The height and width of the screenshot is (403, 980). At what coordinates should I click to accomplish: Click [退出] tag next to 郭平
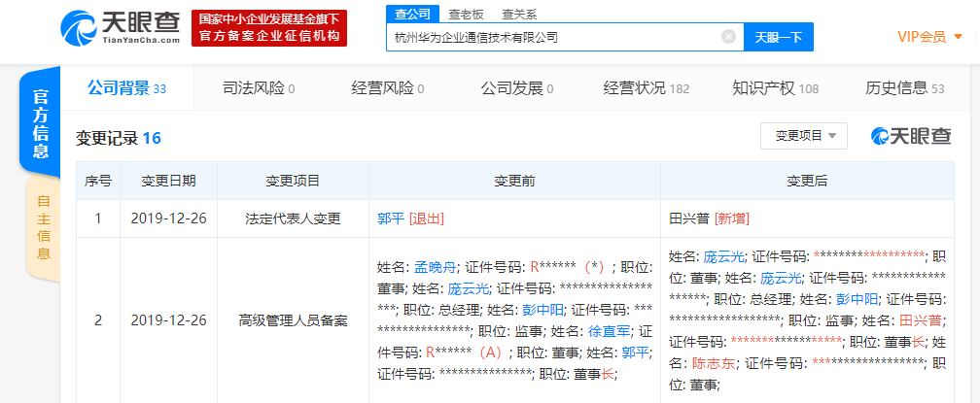click(426, 218)
